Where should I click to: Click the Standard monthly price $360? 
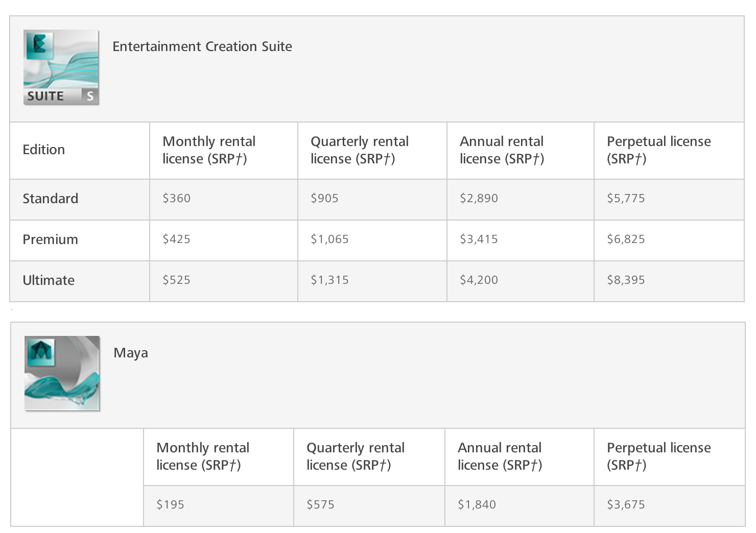(176, 198)
